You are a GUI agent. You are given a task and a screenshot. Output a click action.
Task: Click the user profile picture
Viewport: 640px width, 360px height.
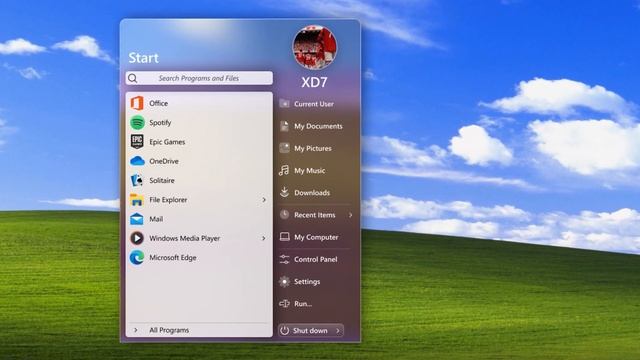314,48
